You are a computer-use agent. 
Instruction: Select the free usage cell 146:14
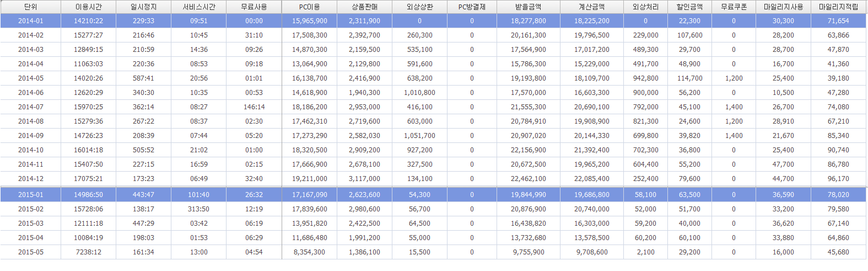tap(254, 107)
